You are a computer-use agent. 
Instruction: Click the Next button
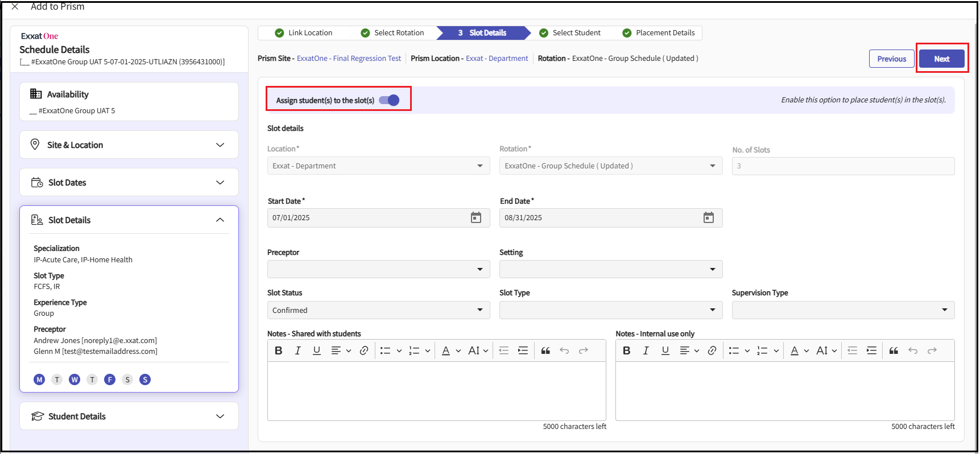pos(941,59)
